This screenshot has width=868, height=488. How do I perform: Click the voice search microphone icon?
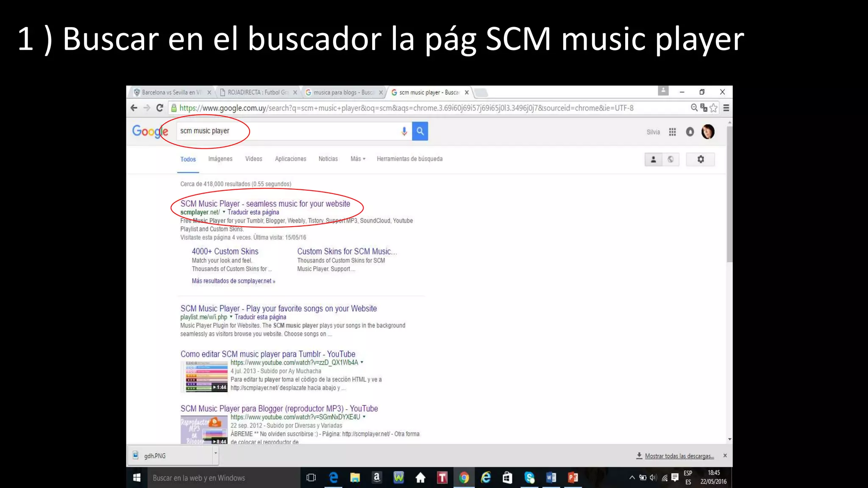(x=404, y=131)
